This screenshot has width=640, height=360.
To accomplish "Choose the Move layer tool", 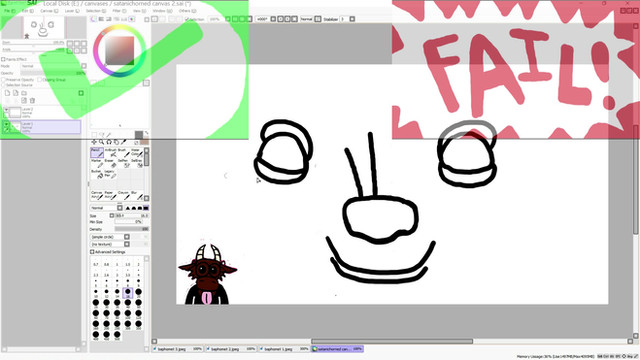I will pos(94,142).
